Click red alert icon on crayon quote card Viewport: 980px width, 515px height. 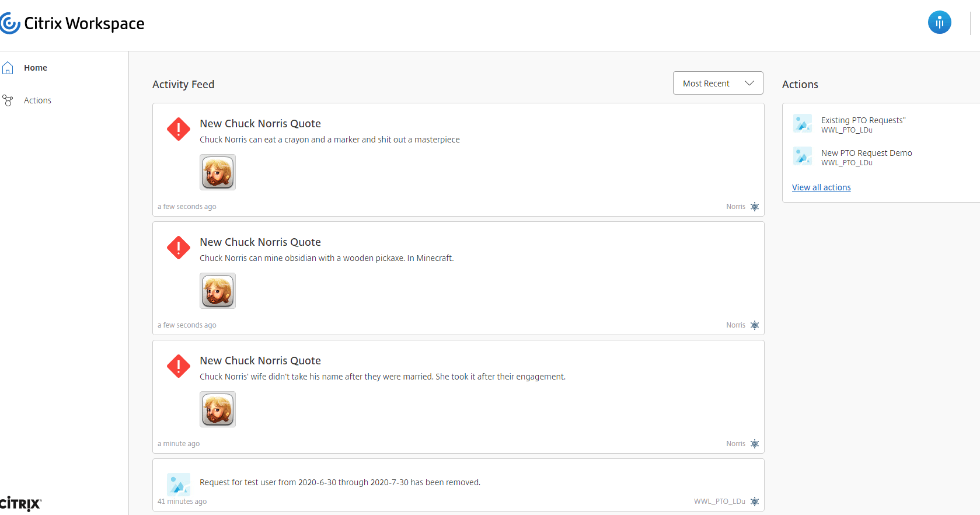pos(179,129)
